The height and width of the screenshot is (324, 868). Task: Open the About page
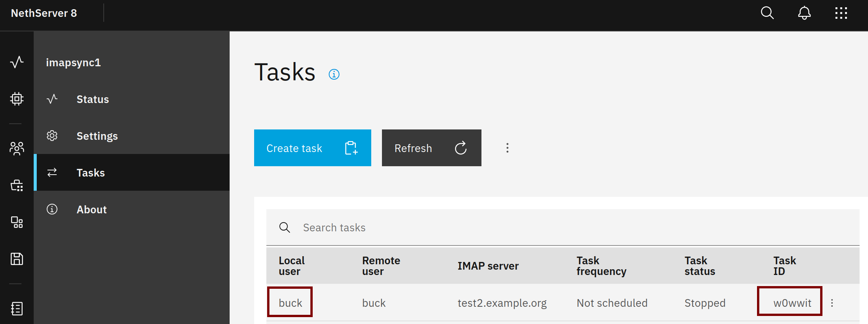[91, 209]
